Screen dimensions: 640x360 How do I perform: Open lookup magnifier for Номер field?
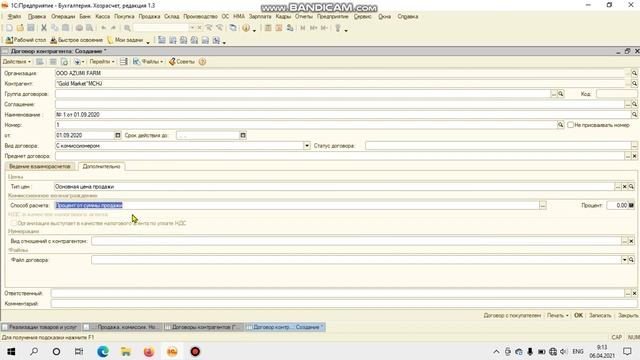561,125
